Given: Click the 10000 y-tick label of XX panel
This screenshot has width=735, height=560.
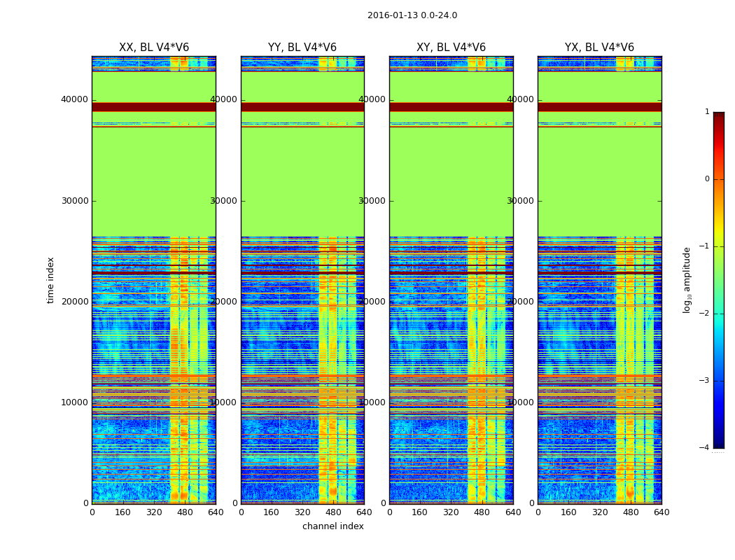Looking at the screenshot, I should coord(75,402).
